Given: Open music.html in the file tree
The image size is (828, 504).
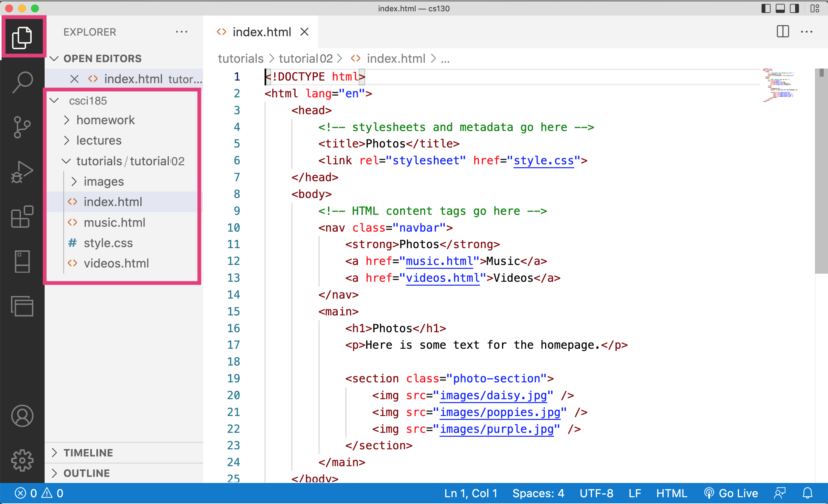Looking at the screenshot, I should (x=114, y=223).
